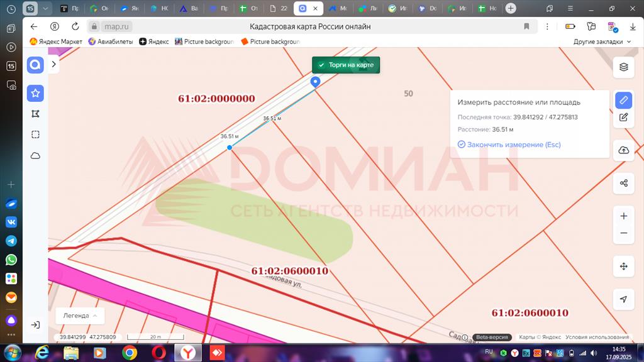This screenshot has width=644, height=362.
Task: Click the favorites star in left sidebar
Action: click(x=35, y=93)
